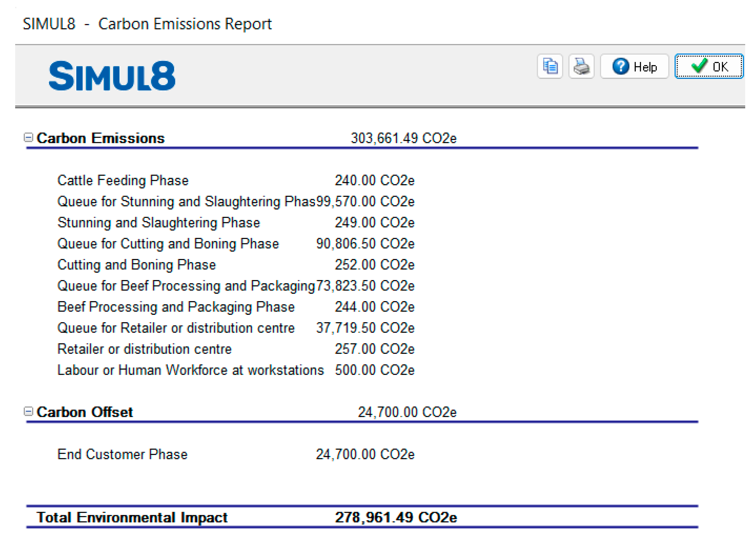Click the Cutting and Boning Phase row
The width and height of the screenshot is (756, 537).
(x=136, y=265)
